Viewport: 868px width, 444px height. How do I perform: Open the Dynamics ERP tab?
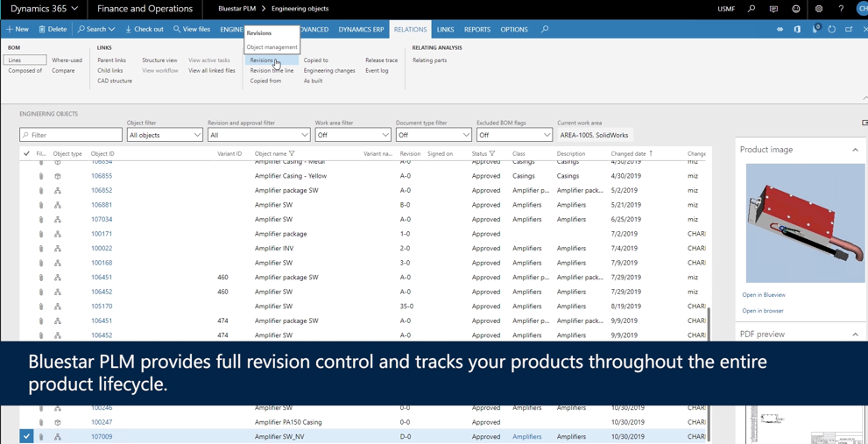(x=361, y=30)
